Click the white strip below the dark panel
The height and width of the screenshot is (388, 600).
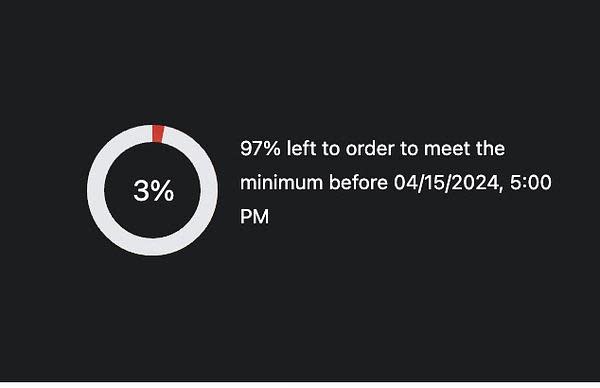(300, 385)
